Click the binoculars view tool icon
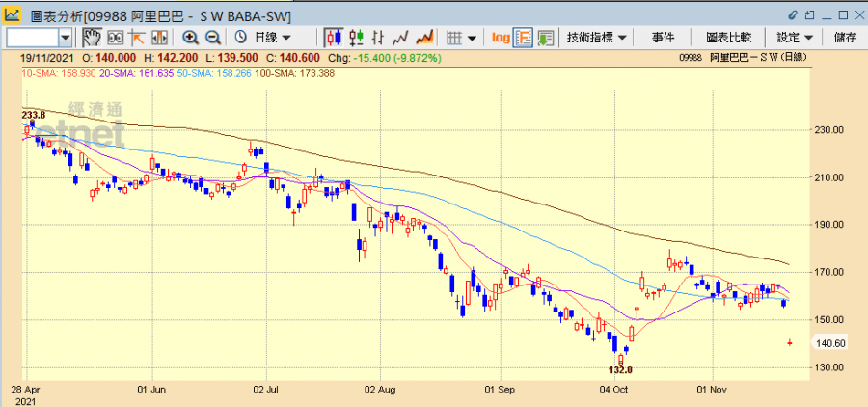Screen dimensions: 868x407 tap(115, 38)
